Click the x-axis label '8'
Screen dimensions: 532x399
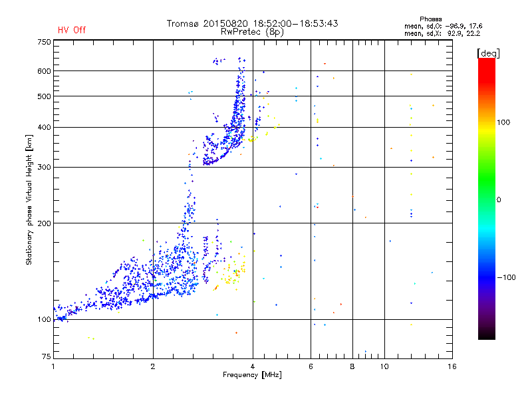pyautogui.click(x=352, y=366)
